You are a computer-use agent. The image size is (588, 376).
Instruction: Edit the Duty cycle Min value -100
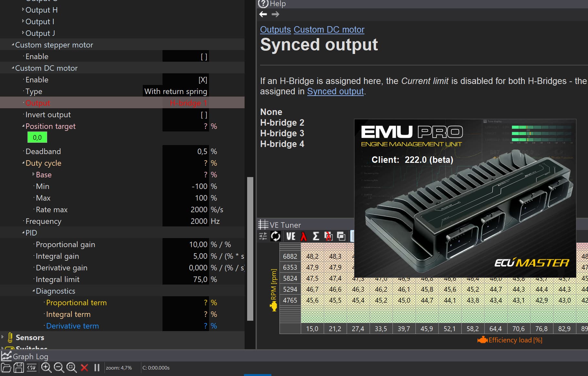[x=186, y=186]
